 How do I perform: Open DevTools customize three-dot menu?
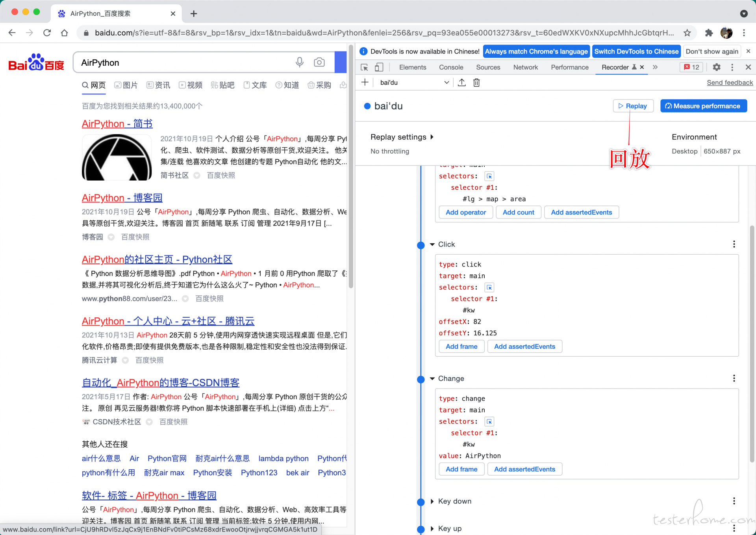[x=732, y=67]
